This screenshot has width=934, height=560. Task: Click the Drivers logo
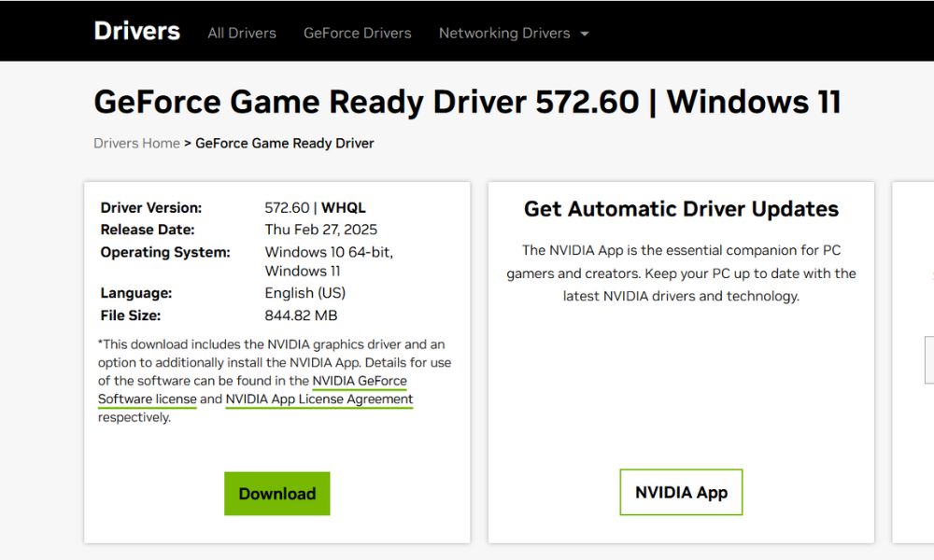coord(136,31)
